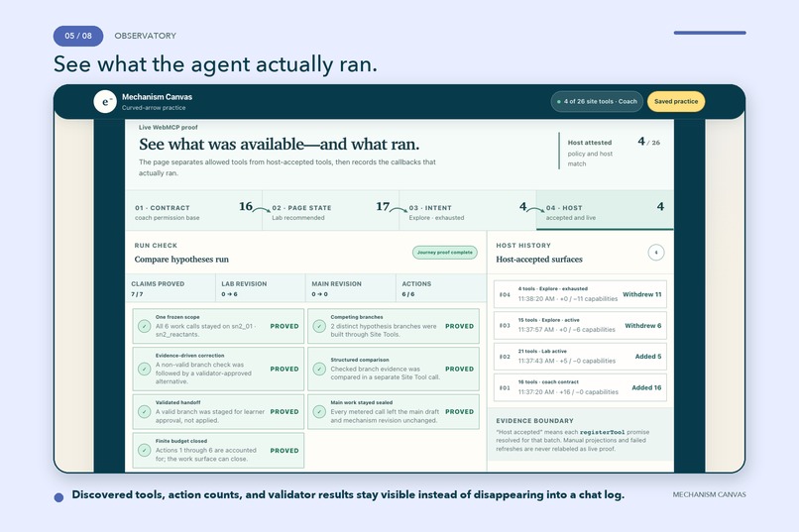Click checkmark icon on Structured comparison
Viewport: 799px width, 532px height.
point(319,369)
